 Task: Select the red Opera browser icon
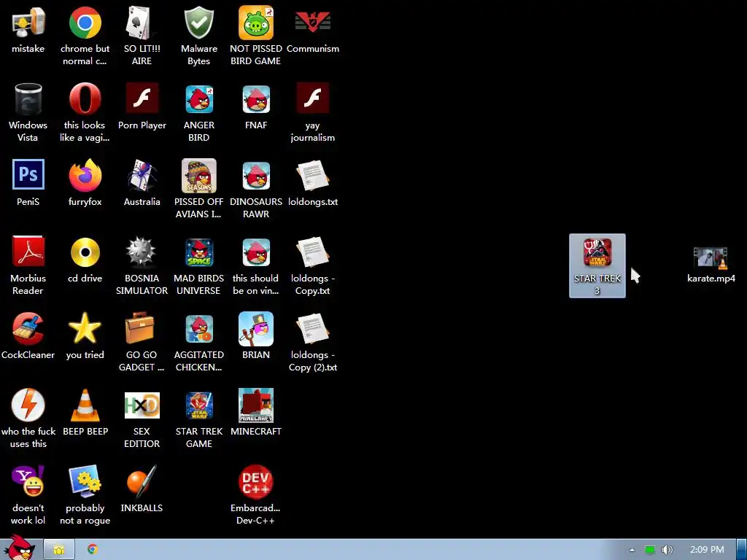[85, 99]
